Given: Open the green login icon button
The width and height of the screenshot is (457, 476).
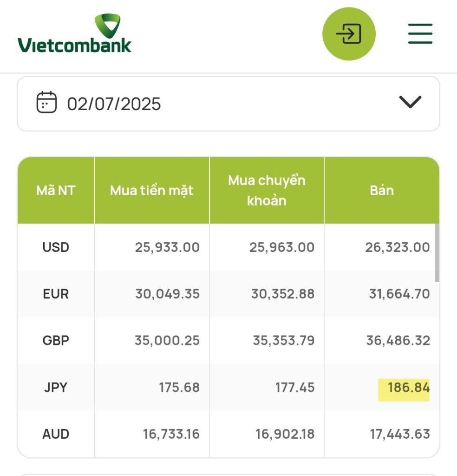Looking at the screenshot, I should (349, 33).
